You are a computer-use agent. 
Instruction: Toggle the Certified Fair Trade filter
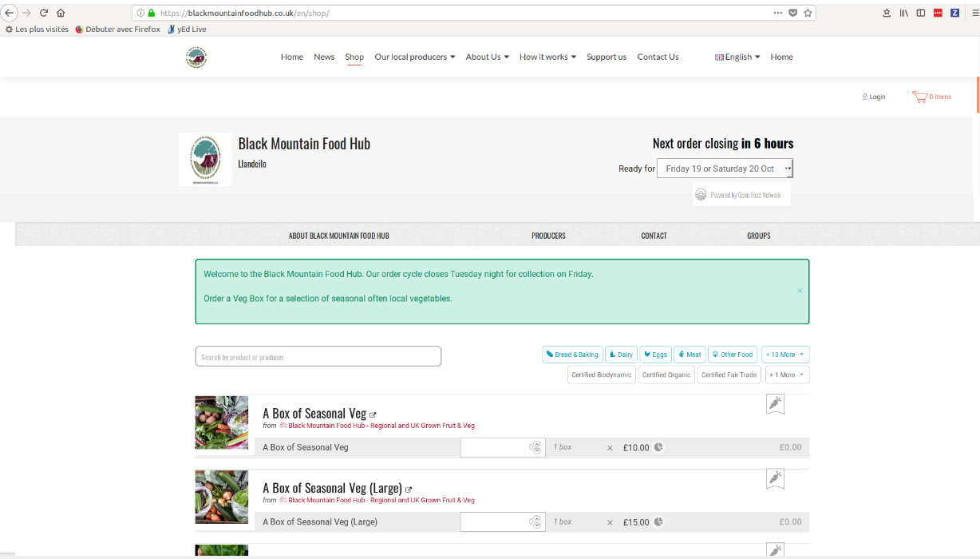[729, 375]
